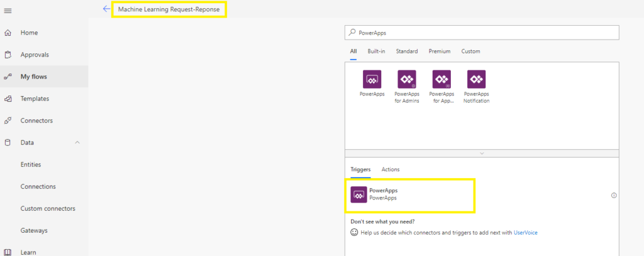Viewport: 644px width, 256px height.
Task: Open Custom connectors under Data
Action: [x=48, y=208]
